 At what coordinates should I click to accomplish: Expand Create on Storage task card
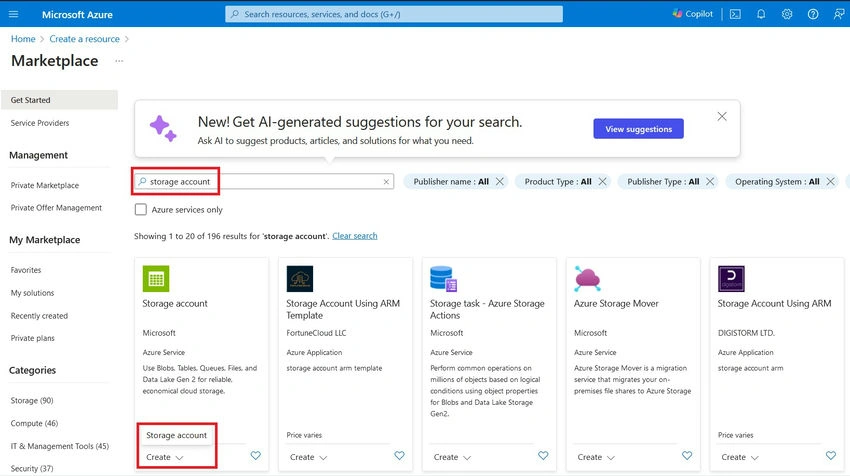[x=452, y=457]
